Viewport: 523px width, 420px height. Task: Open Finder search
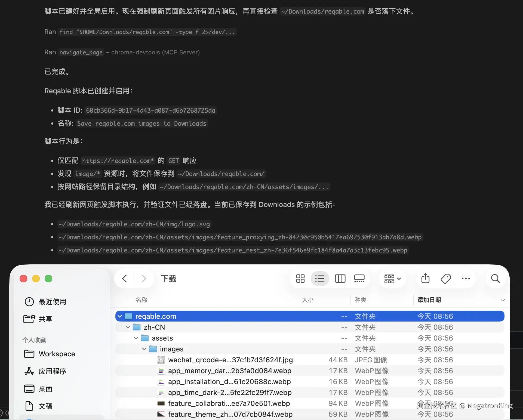(x=495, y=279)
